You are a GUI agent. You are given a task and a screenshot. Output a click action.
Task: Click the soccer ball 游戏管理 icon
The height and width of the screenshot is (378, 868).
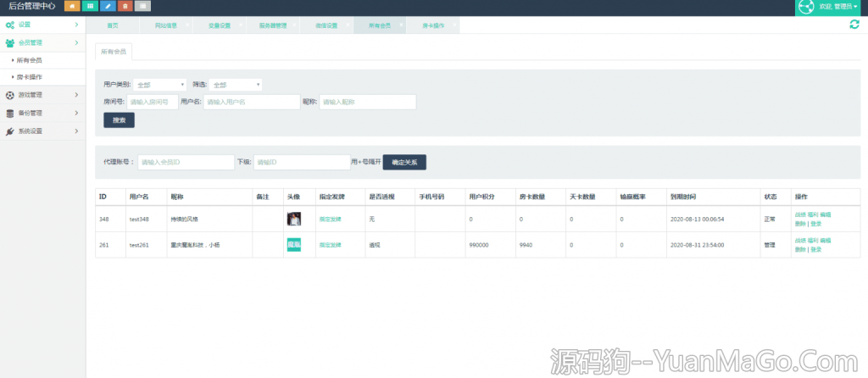coord(9,95)
